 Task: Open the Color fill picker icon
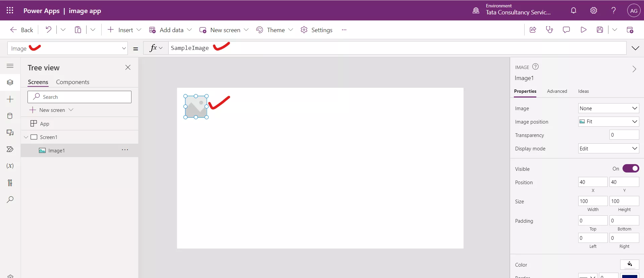point(630,264)
